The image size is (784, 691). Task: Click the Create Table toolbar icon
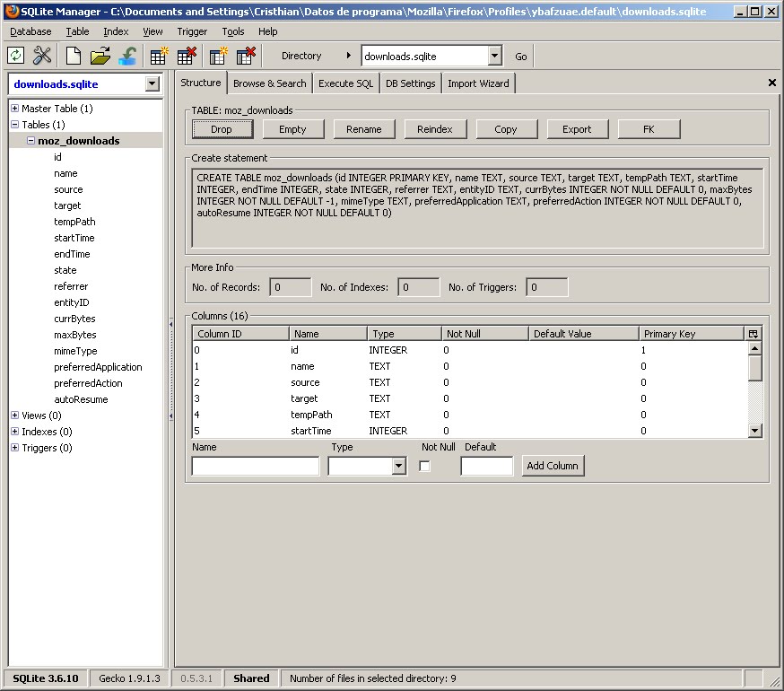point(159,56)
